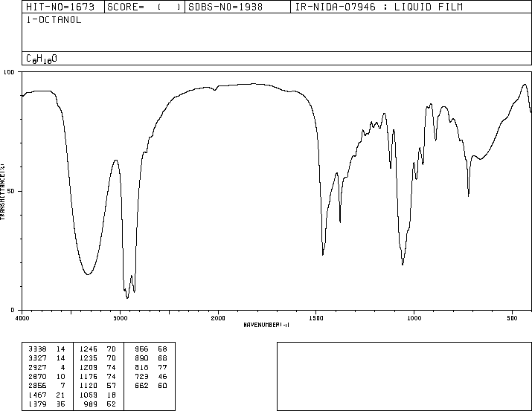Click transmittance 21 beside 1467
Image resolution: width=532 pixels, height=411 pixels.
61,395
